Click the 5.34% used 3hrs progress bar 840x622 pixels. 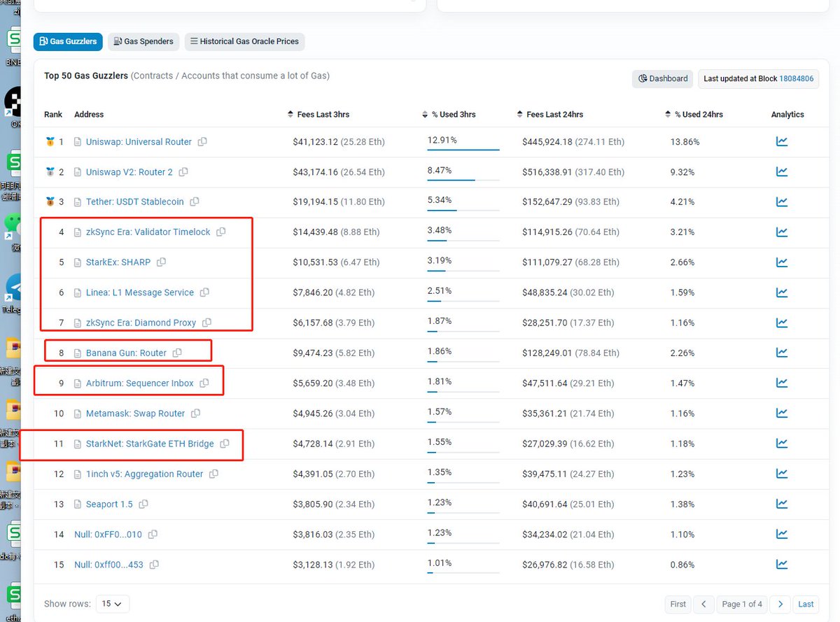[463, 209]
